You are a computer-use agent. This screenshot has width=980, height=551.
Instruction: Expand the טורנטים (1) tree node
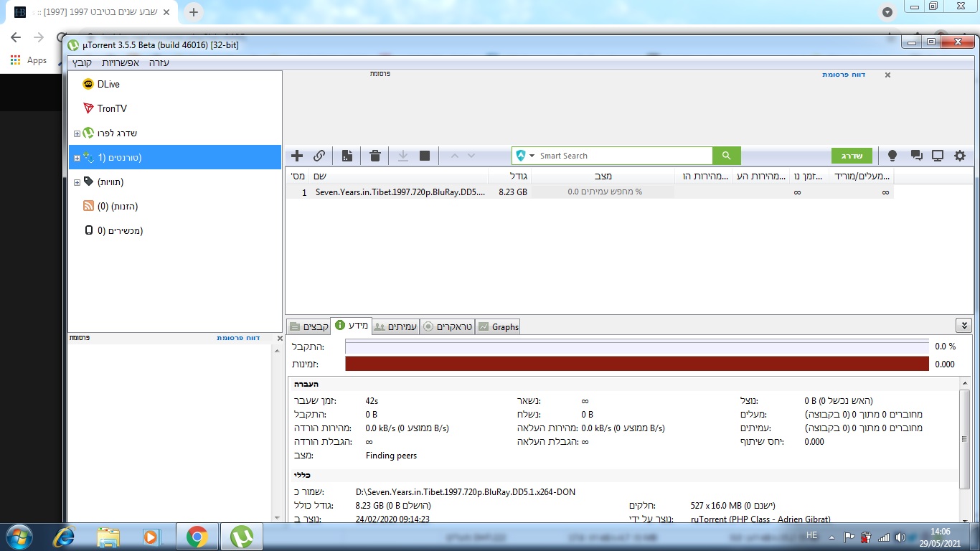[77, 158]
